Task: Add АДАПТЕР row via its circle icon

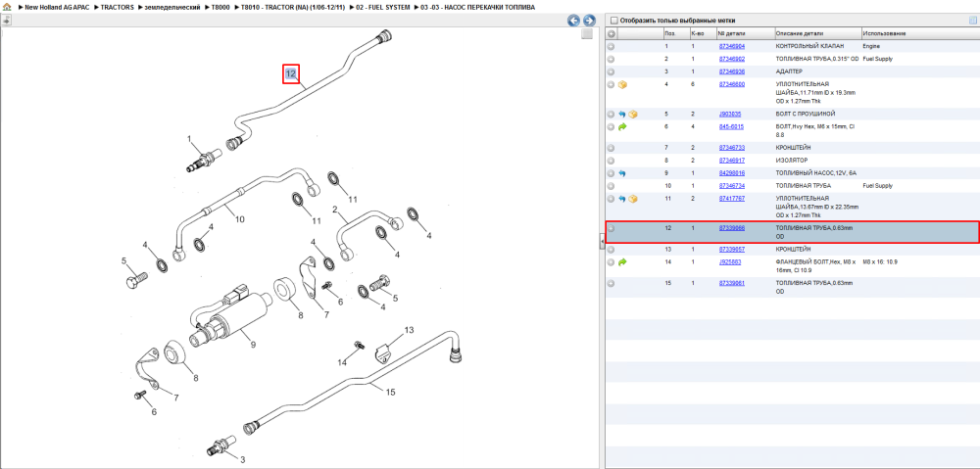Action: (612, 71)
